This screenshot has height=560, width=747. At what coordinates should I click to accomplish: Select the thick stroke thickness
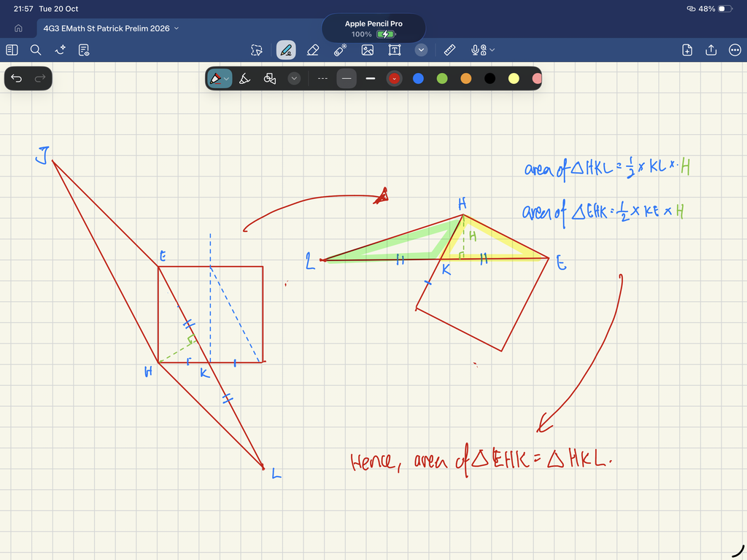point(370,79)
